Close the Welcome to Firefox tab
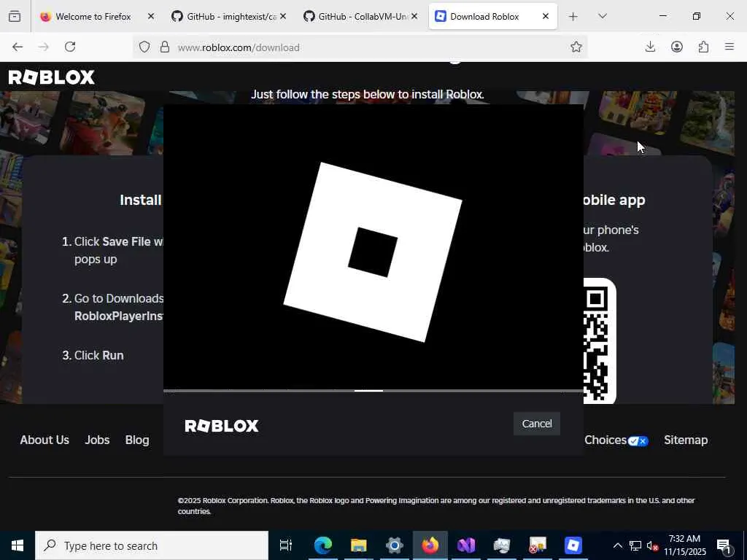The height and width of the screenshot is (560, 747). click(x=150, y=16)
